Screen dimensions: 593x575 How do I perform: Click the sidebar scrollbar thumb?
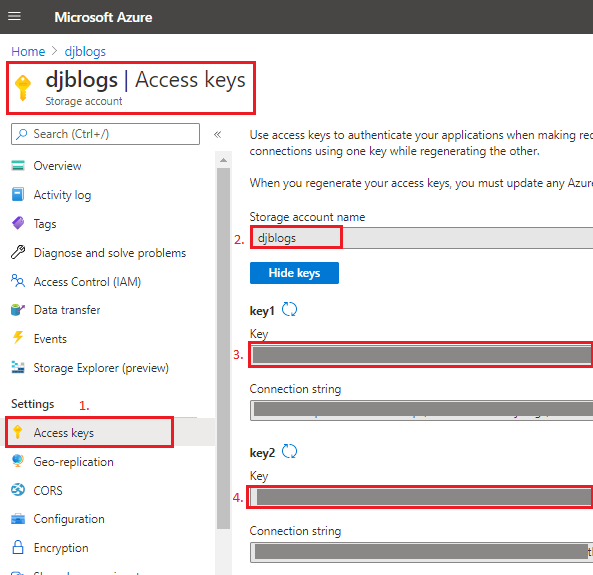[224, 348]
